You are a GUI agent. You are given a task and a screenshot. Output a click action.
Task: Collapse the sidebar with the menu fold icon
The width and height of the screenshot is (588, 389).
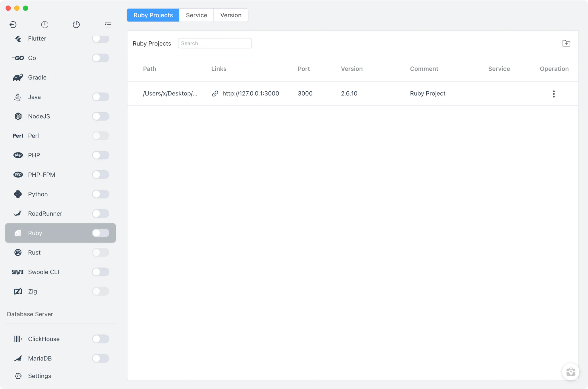point(108,24)
